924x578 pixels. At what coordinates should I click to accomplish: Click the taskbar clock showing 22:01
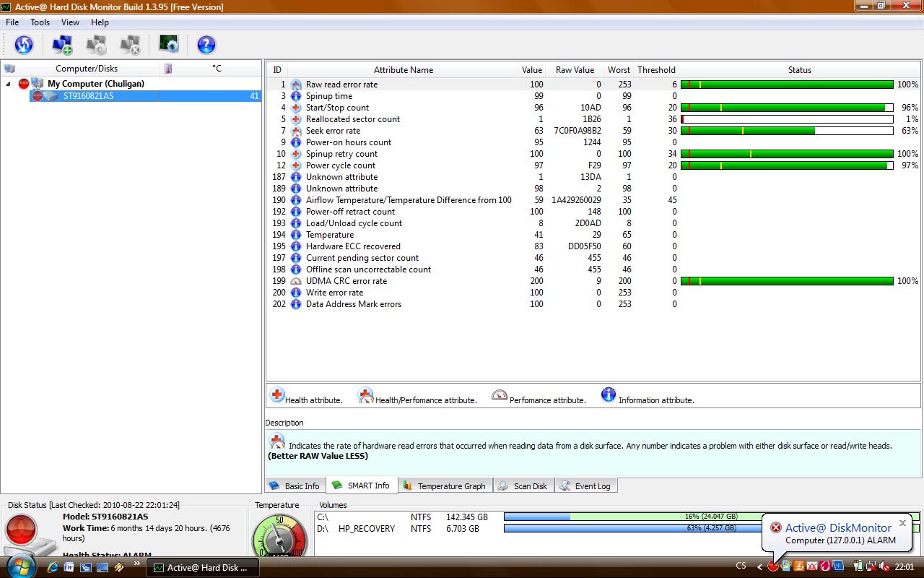[x=904, y=567]
